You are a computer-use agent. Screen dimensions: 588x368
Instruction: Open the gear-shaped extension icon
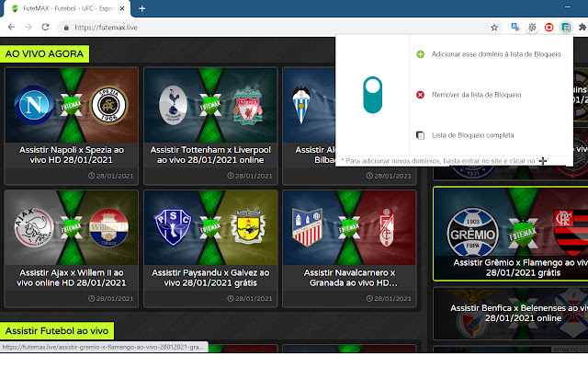click(x=532, y=27)
